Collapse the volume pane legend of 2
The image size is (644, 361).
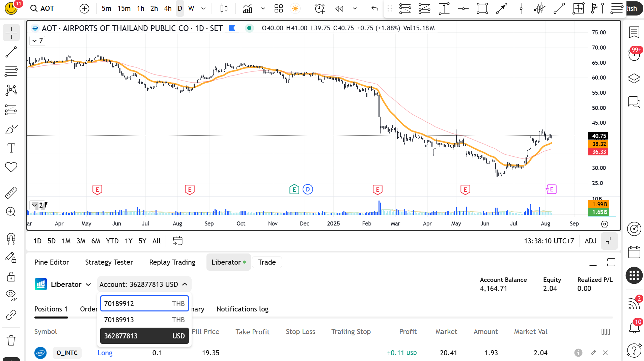pos(37,205)
